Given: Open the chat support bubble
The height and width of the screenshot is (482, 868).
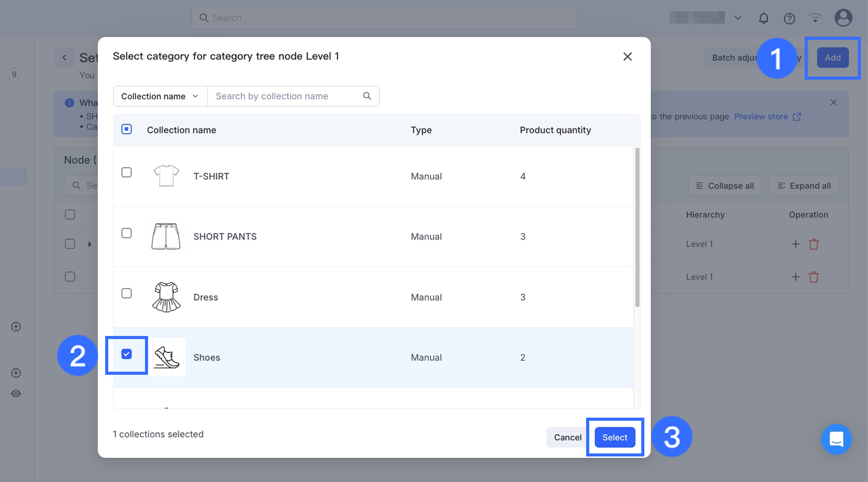Looking at the screenshot, I should tap(836, 439).
